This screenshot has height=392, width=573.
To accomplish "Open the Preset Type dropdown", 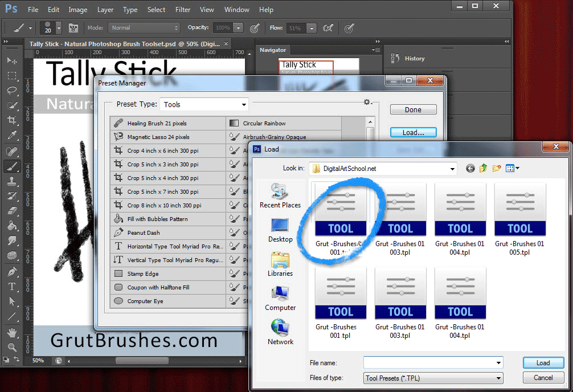I will pos(204,105).
